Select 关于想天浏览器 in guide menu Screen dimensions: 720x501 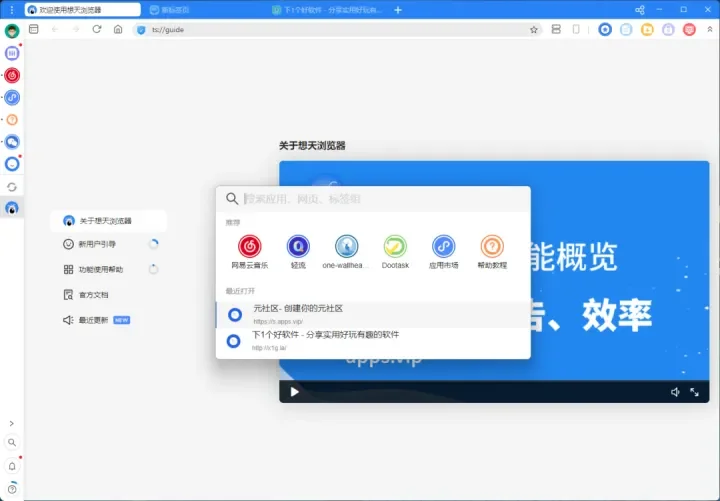[x=108, y=221]
